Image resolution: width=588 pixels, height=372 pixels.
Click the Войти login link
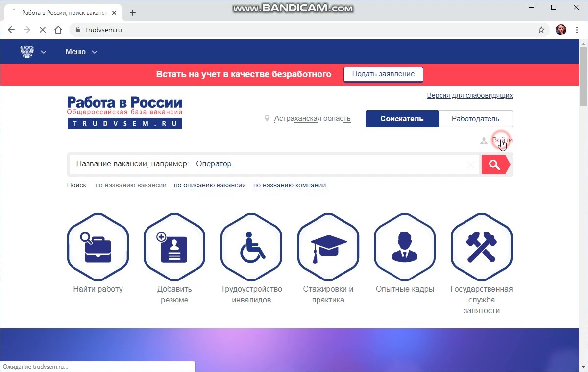click(502, 140)
